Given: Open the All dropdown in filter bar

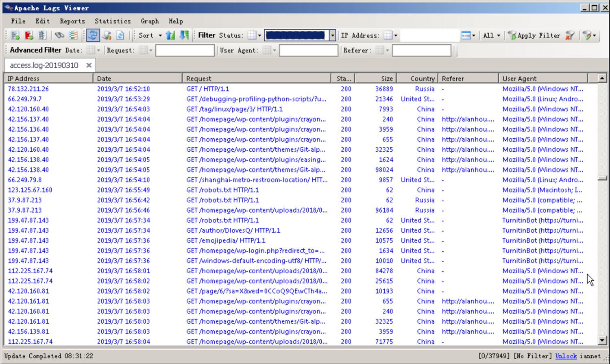Looking at the screenshot, I should (x=491, y=35).
